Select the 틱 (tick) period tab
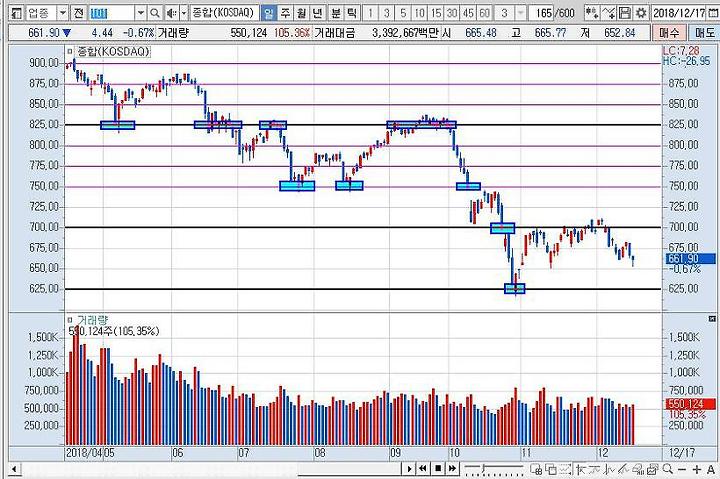 tap(352, 13)
